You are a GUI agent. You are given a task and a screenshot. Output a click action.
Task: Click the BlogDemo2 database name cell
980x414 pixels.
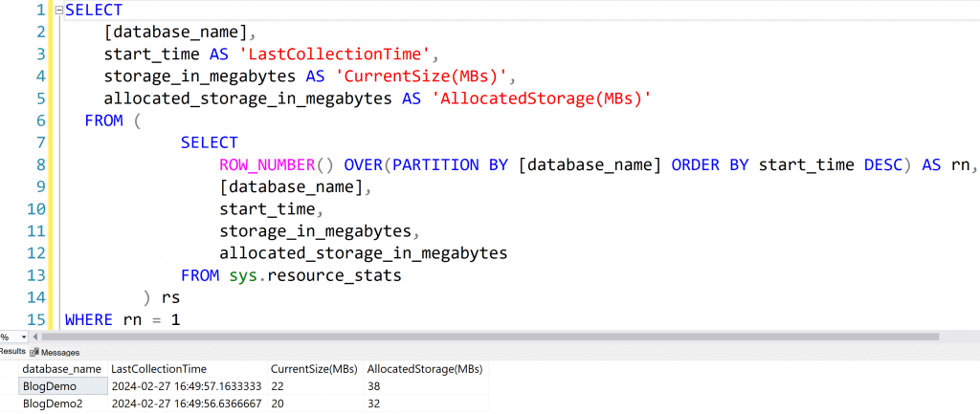pos(55,403)
